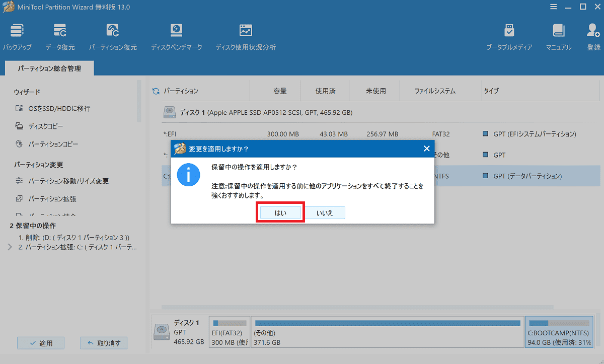Click the 取り消す undo button

click(x=104, y=343)
